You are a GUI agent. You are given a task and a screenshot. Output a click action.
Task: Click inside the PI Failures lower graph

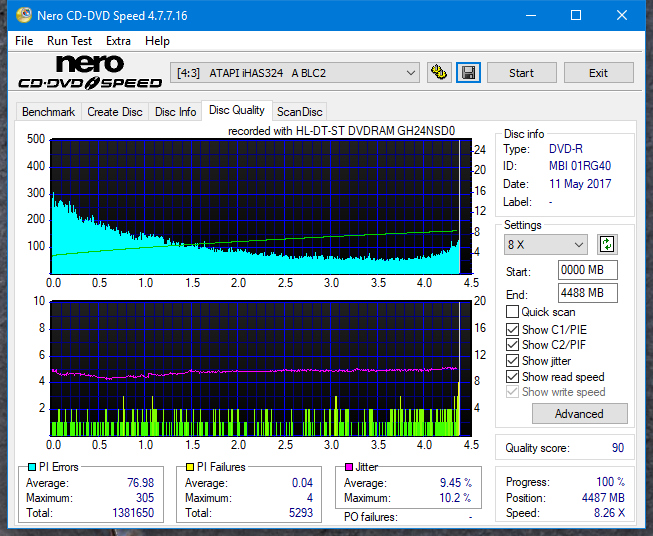point(261,368)
